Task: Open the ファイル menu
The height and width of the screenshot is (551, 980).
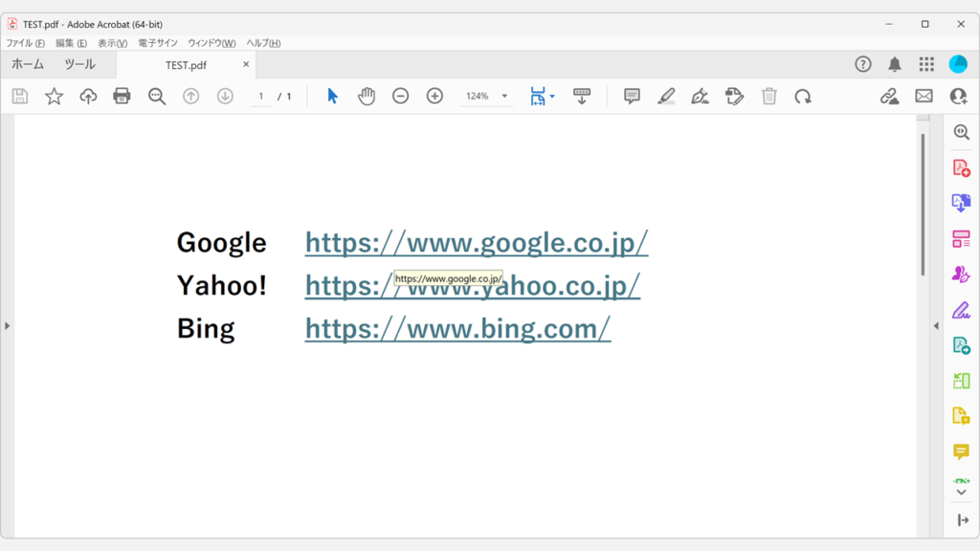Action: click(26, 43)
